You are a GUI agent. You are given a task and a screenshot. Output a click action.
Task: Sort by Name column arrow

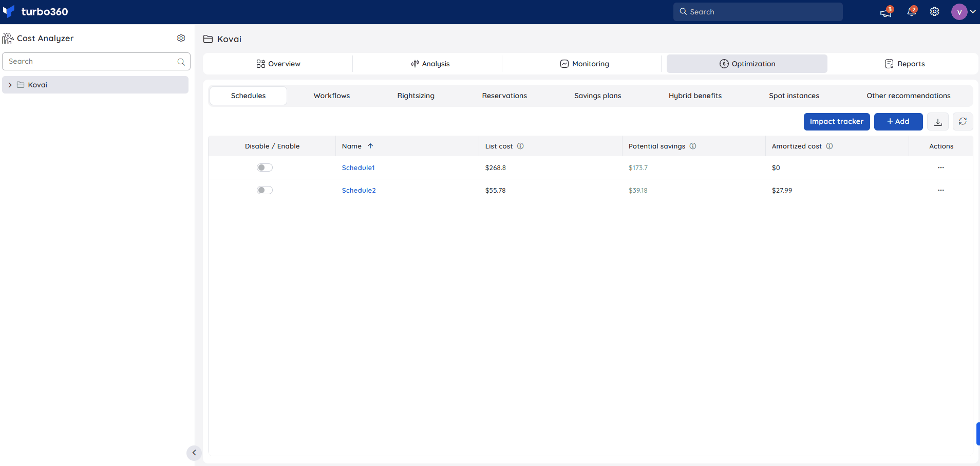370,146
